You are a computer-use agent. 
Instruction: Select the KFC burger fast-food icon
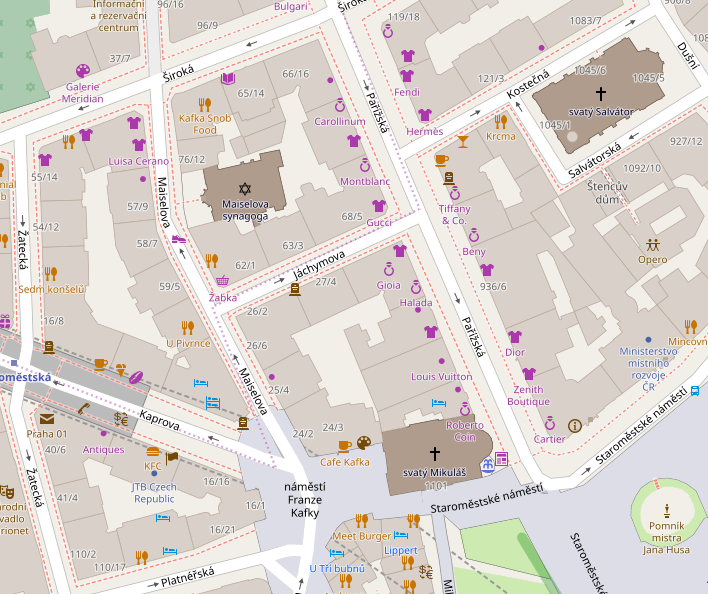point(153,451)
